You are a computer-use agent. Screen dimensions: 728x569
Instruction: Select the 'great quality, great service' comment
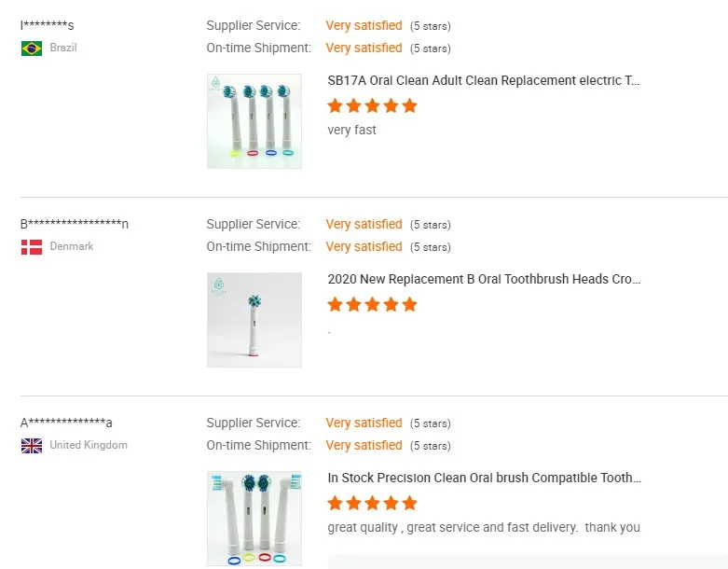(x=484, y=528)
